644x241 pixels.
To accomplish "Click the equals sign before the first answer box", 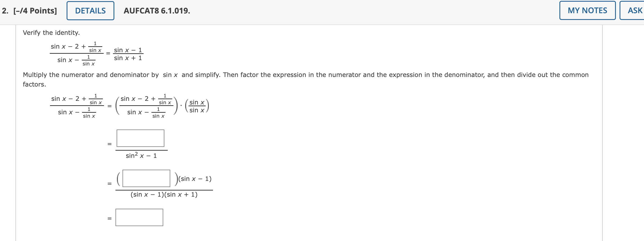I will tap(109, 144).
